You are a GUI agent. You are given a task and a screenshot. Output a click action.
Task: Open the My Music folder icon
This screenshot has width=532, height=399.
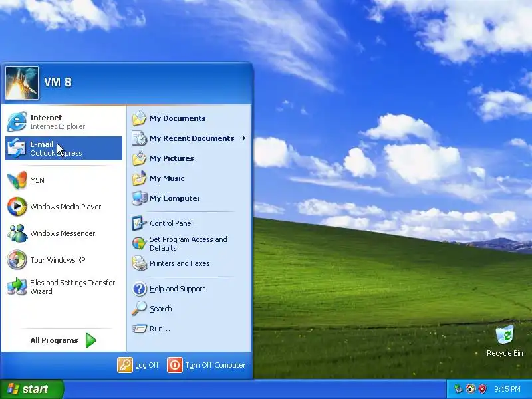(x=139, y=178)
